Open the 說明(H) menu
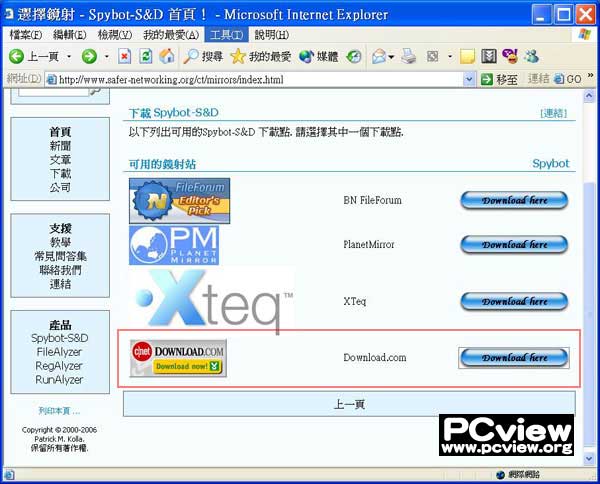The height and width of the screenshot is (484, 600). click(272, 35)
